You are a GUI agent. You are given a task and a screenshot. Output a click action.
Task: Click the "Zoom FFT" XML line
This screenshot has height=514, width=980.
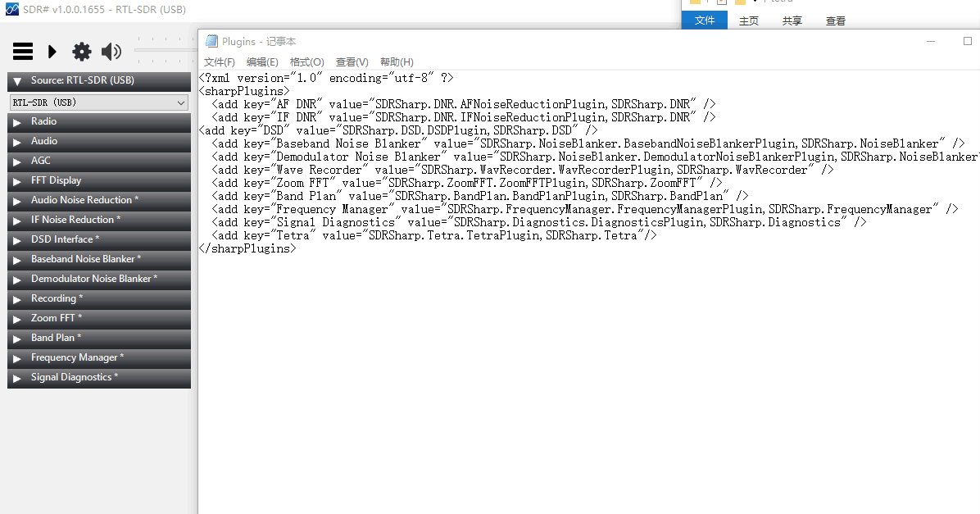467,183
